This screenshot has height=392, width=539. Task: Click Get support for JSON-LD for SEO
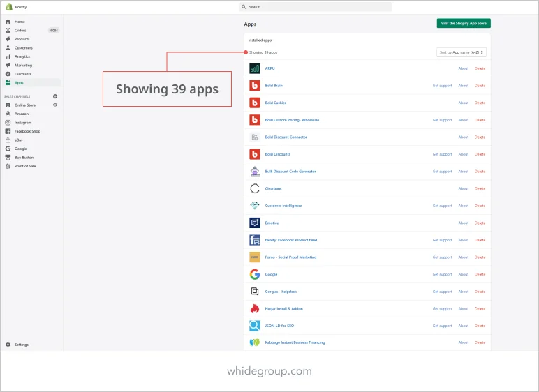click(442, 326)
